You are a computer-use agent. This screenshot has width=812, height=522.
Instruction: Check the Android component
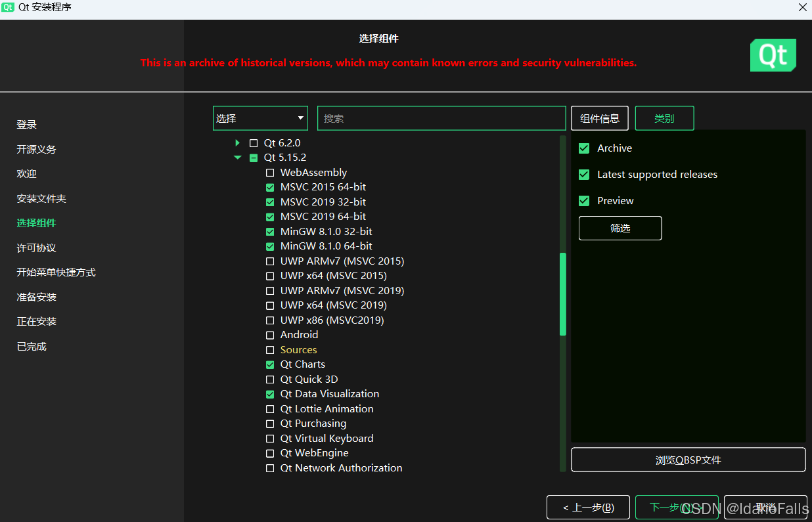coord(270,335)
